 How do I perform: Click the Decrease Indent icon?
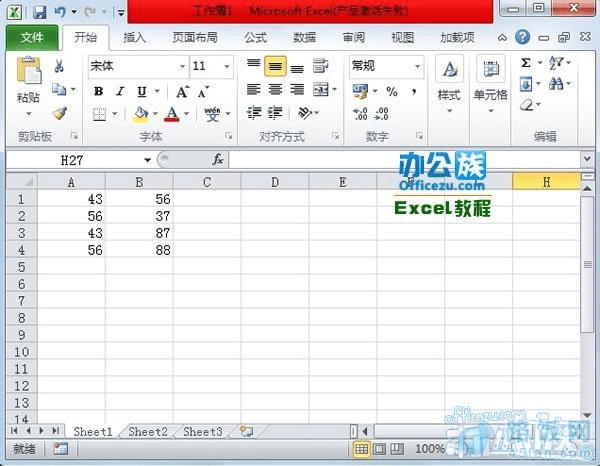(253, 113)
